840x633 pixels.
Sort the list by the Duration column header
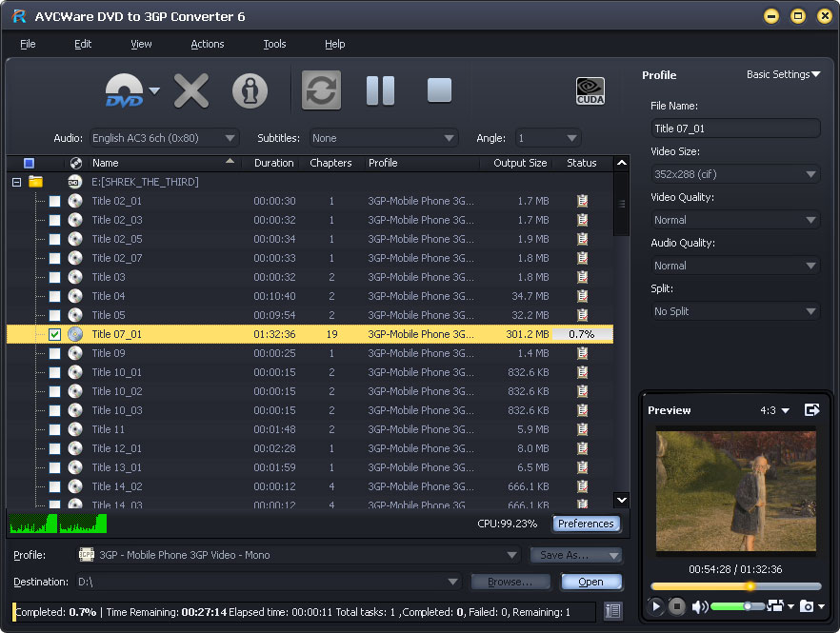273,163
